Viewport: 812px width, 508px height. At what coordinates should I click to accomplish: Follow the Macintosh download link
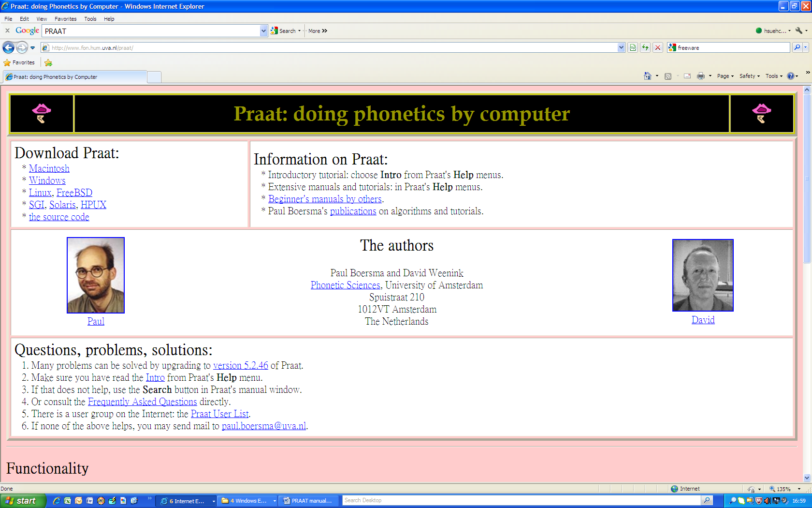click(x=49, y=168)
